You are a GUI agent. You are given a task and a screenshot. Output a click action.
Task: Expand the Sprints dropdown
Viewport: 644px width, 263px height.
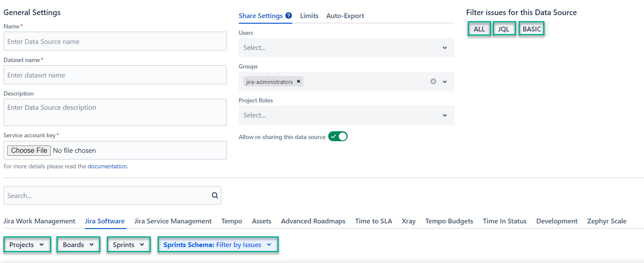[x=128, y=244]
